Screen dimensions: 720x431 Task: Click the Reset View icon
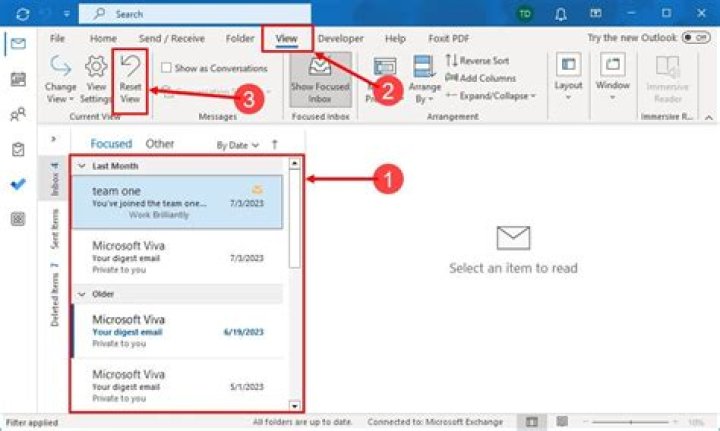coord(130,68)
